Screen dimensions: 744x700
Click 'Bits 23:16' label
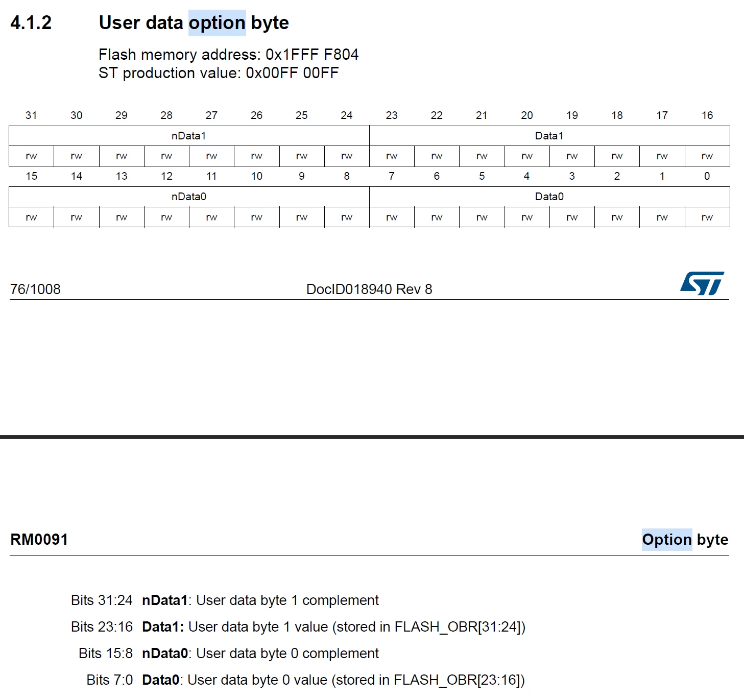click(x=102, y=627)
